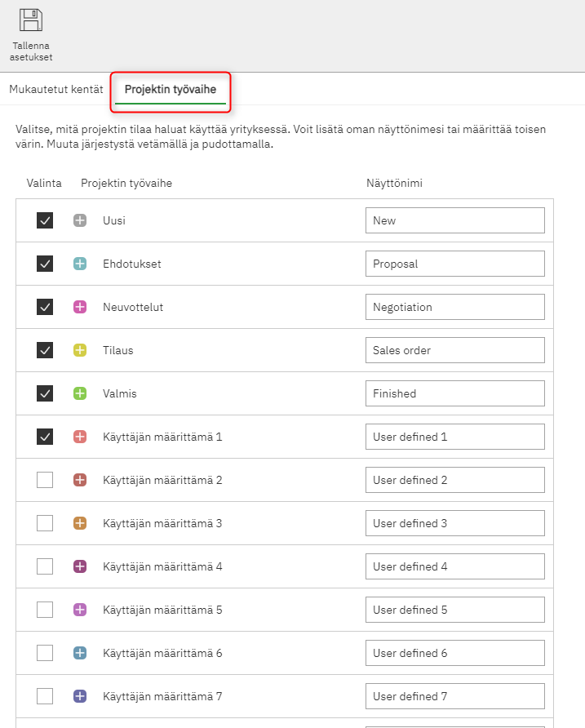Click the Näyttönimi field containing Proposal
The width and height of the screenshot is (585, 728).
coord(454,264)
